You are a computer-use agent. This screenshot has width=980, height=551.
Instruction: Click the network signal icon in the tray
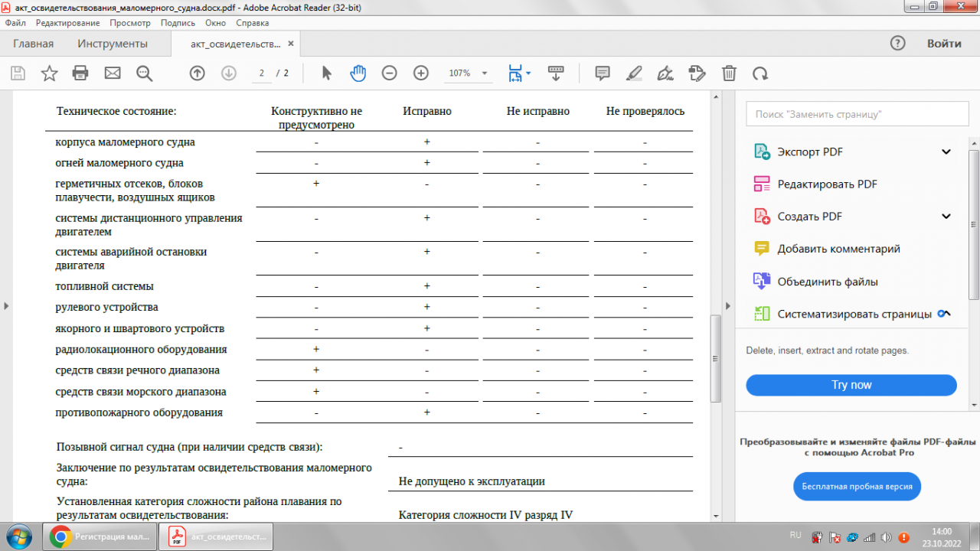pos(870,537)
